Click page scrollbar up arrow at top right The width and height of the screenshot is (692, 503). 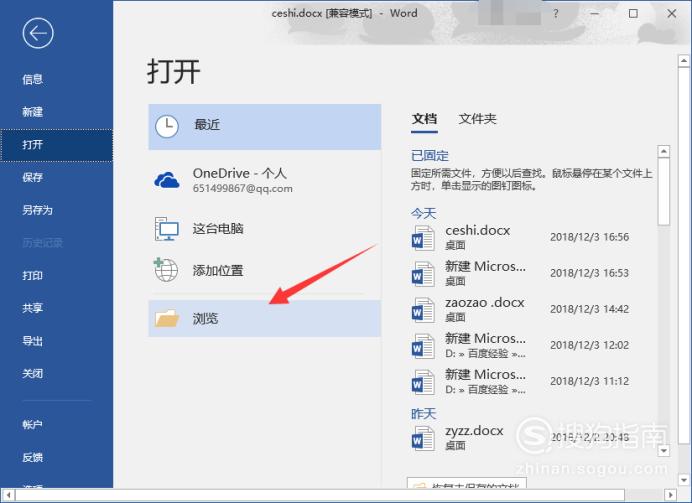coord(684,60)
